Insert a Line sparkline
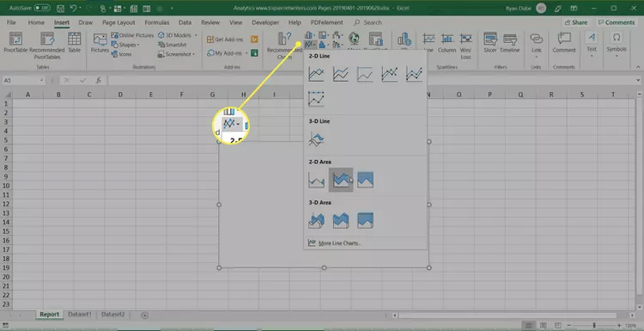The width and height of the screenshot is (644, 331). [428, 43]
